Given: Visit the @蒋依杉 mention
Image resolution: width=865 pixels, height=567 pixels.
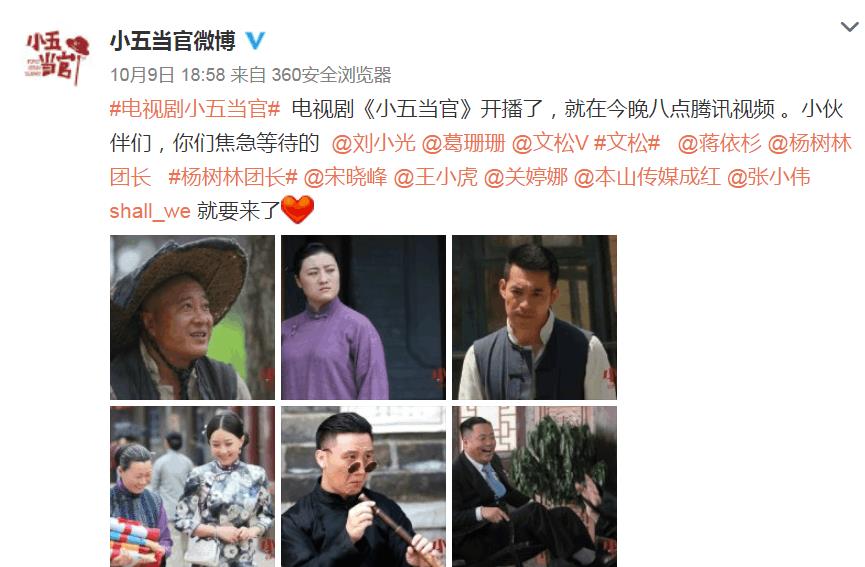Looking at the screenshot, I should tap(719, 143).
